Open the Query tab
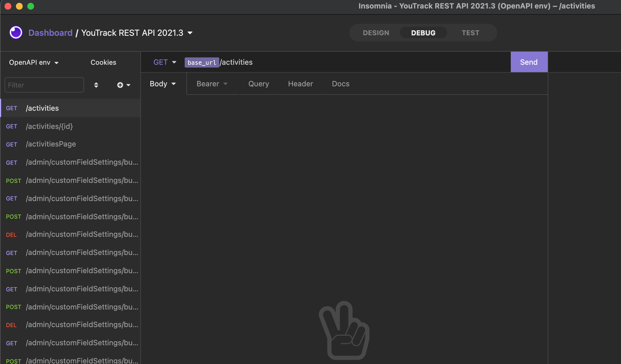621x364 pixels. tap(259, 84)
